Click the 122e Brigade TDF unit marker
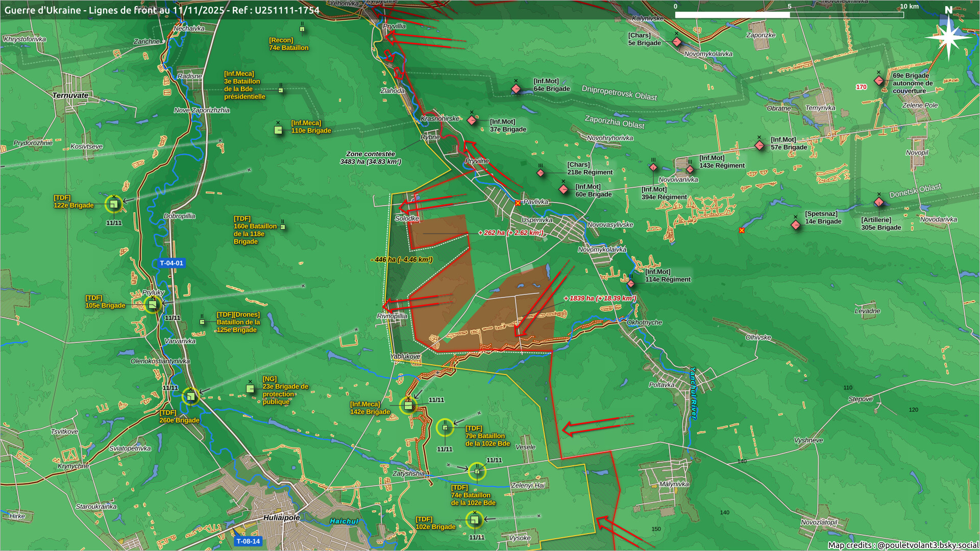980x551 pixels. click(113, 205)
